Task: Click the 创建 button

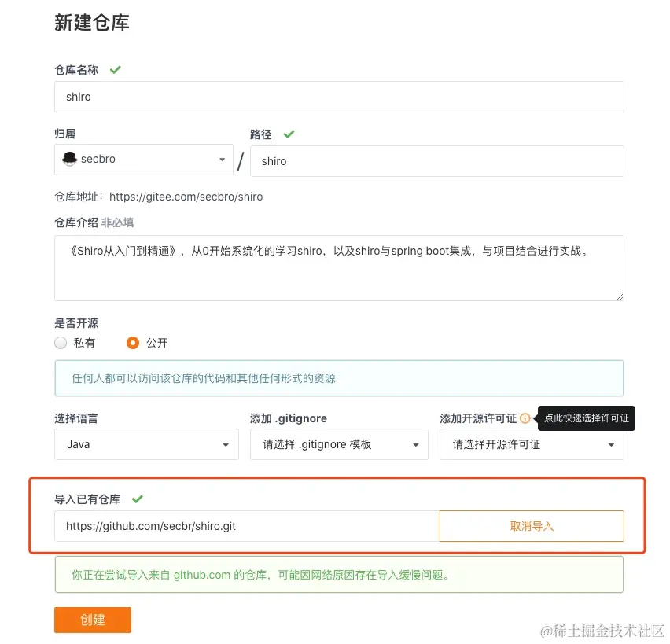Action: click(x=92, y=620)
